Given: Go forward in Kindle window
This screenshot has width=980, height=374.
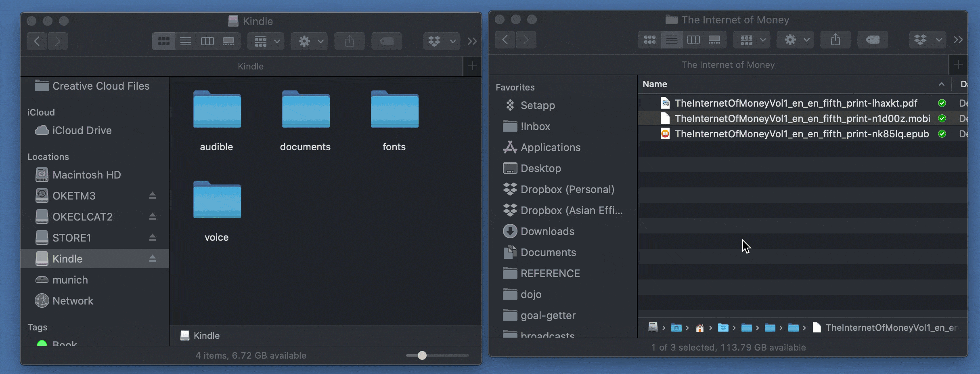Looking at the screenshot, I should click(x=58, y=41).
